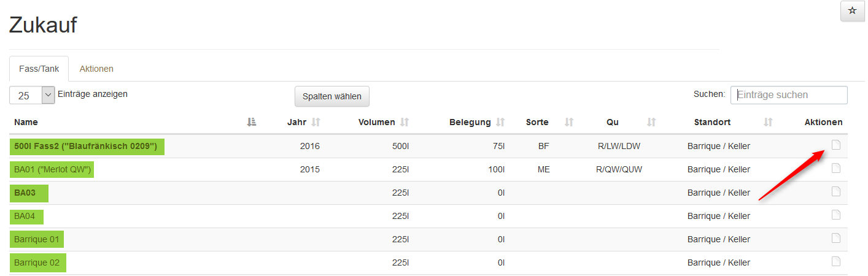Sort table by Belegung column

pos(500,122)
